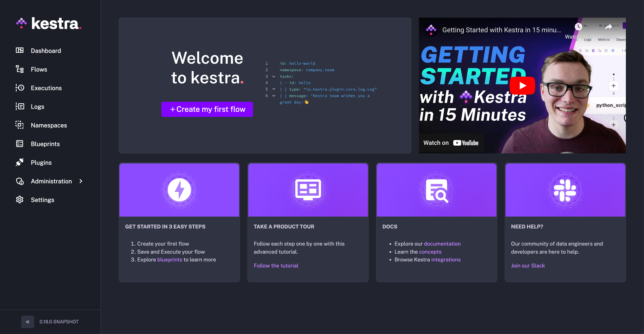The height and width of the screenshot is (334, 644).
Task: Play the Getting Started YouTube video
Action: click(522, 86)
